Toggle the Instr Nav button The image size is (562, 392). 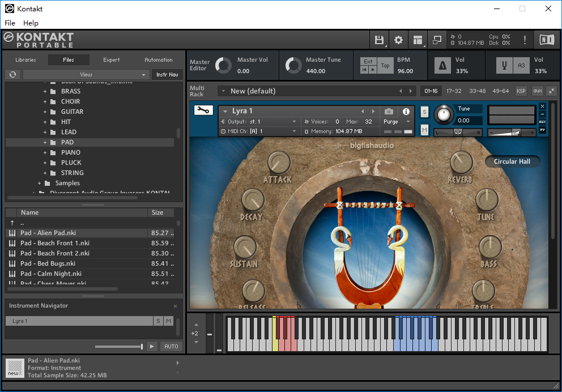point(167,75)
